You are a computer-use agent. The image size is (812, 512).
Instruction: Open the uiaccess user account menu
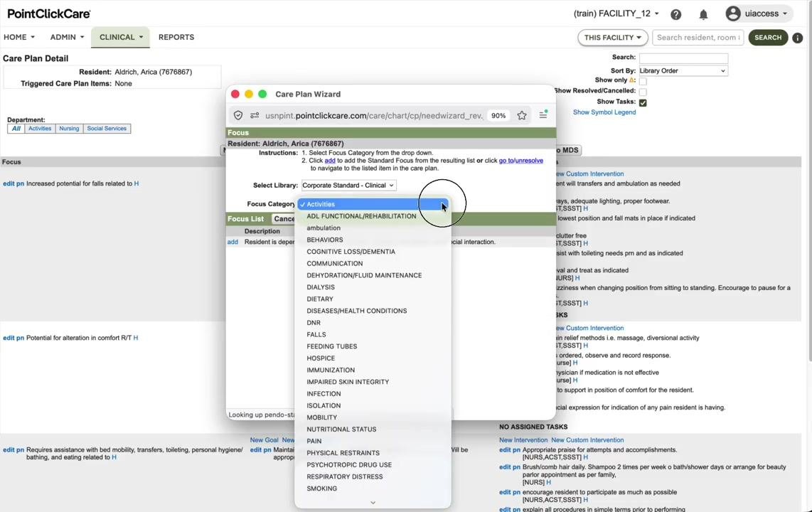coord(759,14)
